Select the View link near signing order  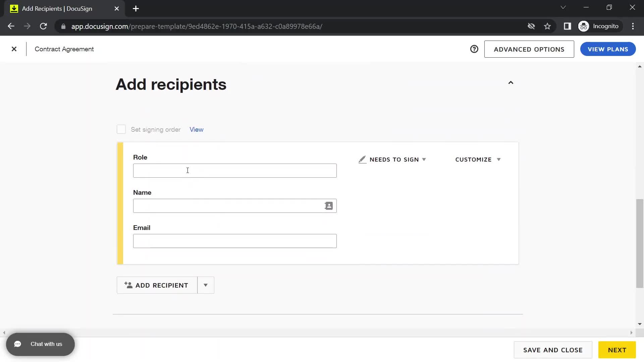tap(196, 129)
